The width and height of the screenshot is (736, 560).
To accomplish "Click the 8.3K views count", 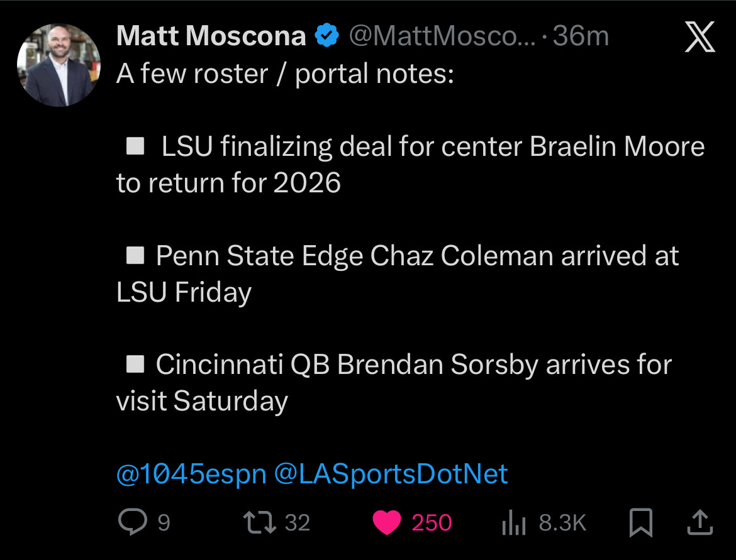I will [562, 523].
